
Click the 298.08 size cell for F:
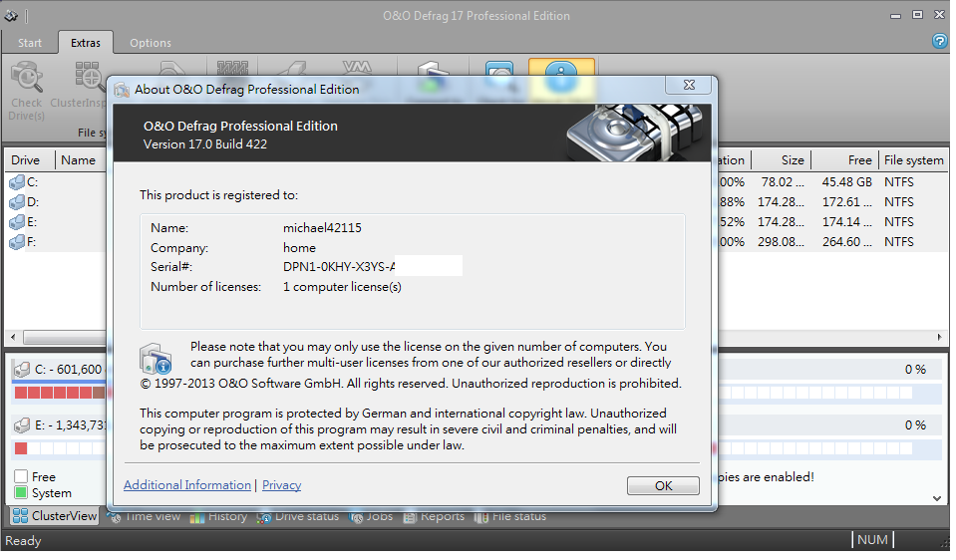(x=781, y=242)
